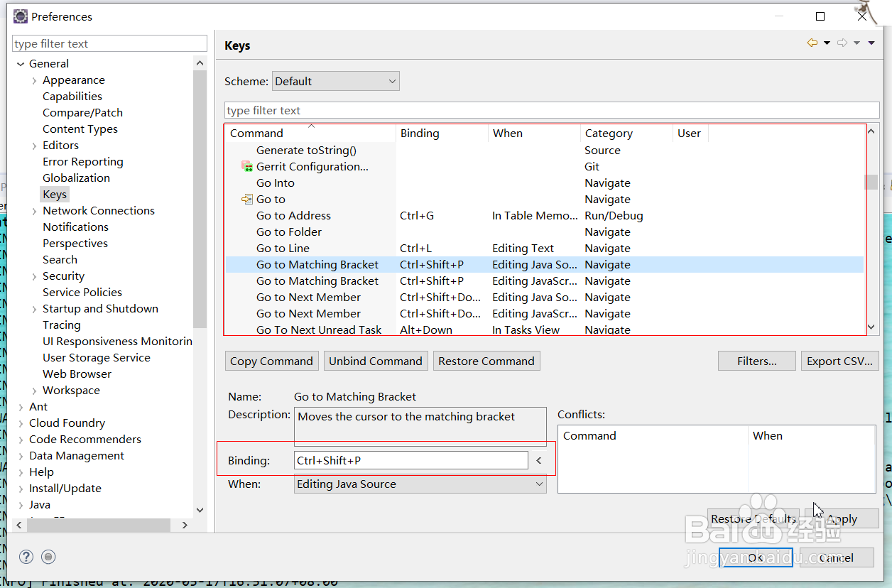
Task: Expand the Java tree node
Action: 21,505
